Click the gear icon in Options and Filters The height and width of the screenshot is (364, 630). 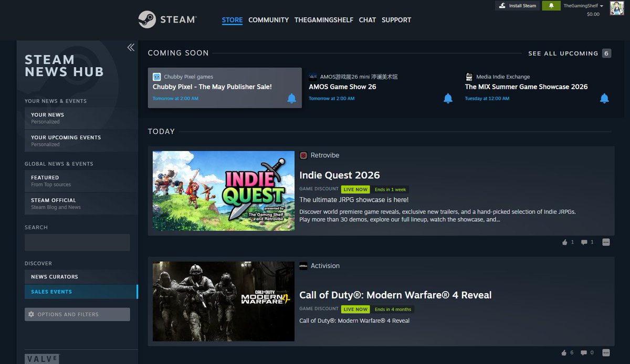(31, 314)
